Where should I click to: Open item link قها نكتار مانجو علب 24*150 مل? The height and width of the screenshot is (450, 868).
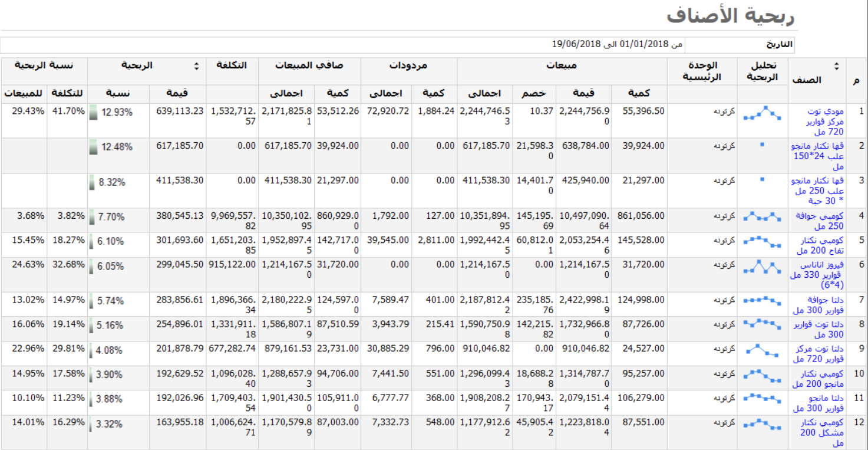click(x=818, y=156)
